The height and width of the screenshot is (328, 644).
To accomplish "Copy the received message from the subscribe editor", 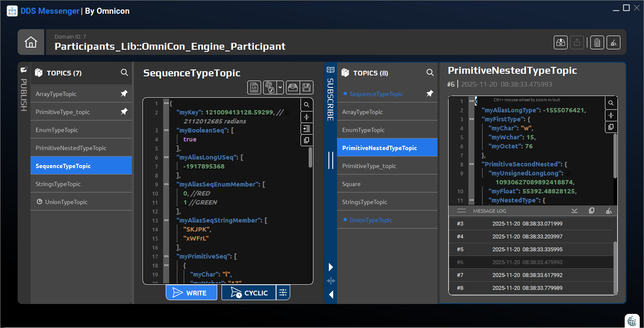I will [611, 127].
